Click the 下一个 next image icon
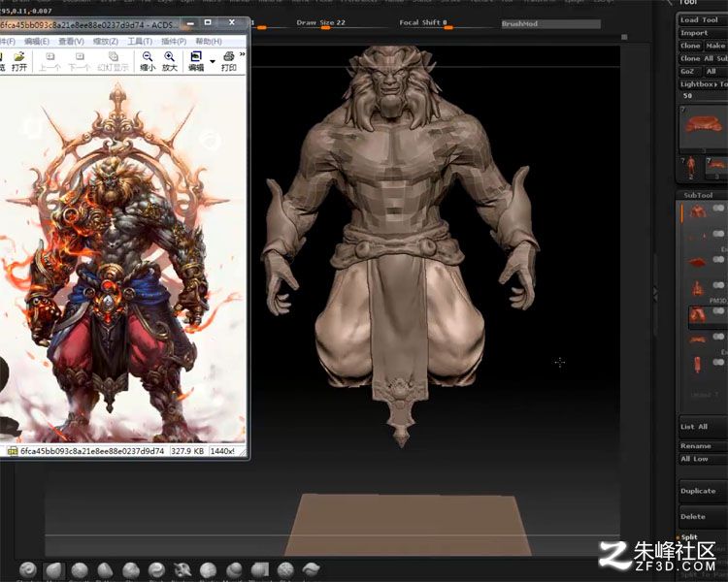 [x=80, y=61]
